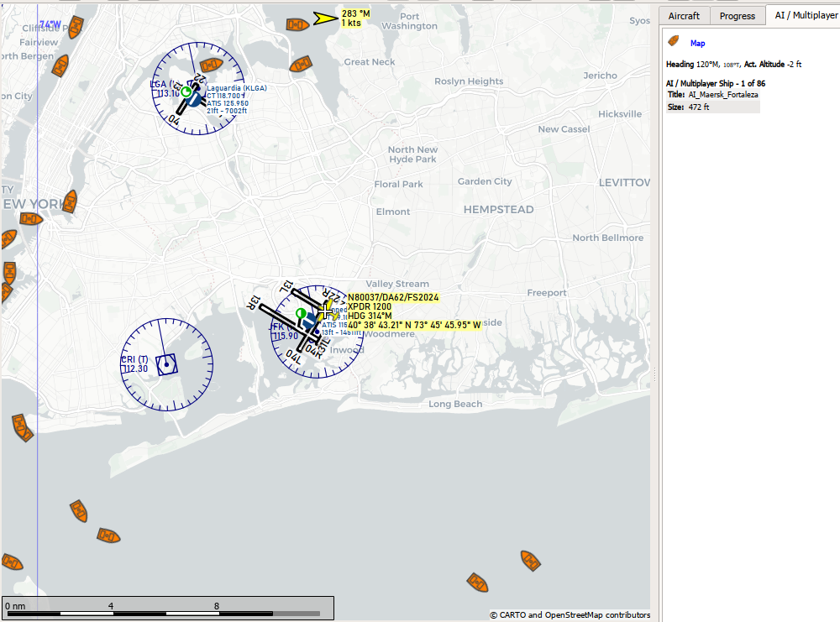This screenshot has height=622, width=840.
Task: Click the Garden City map label
Action: click(485, 181)
